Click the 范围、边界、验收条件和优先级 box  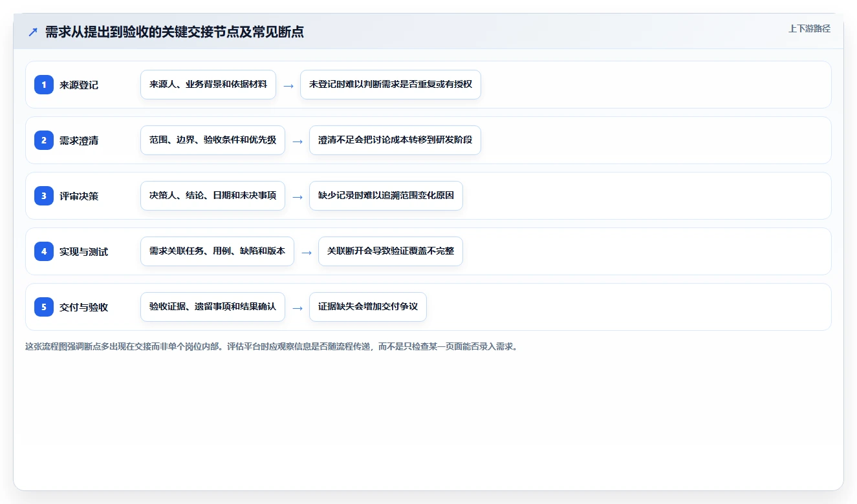(x=213, y=140)
